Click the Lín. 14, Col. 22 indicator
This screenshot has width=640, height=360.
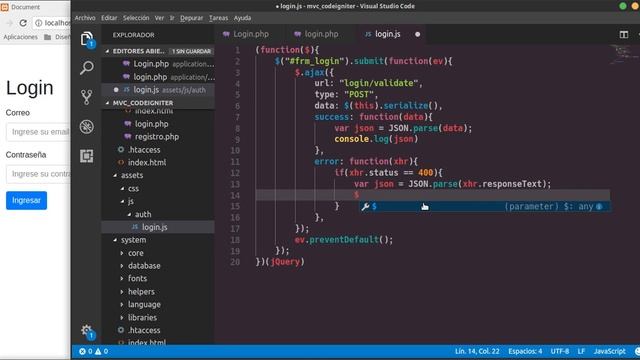tap(477, 351)
